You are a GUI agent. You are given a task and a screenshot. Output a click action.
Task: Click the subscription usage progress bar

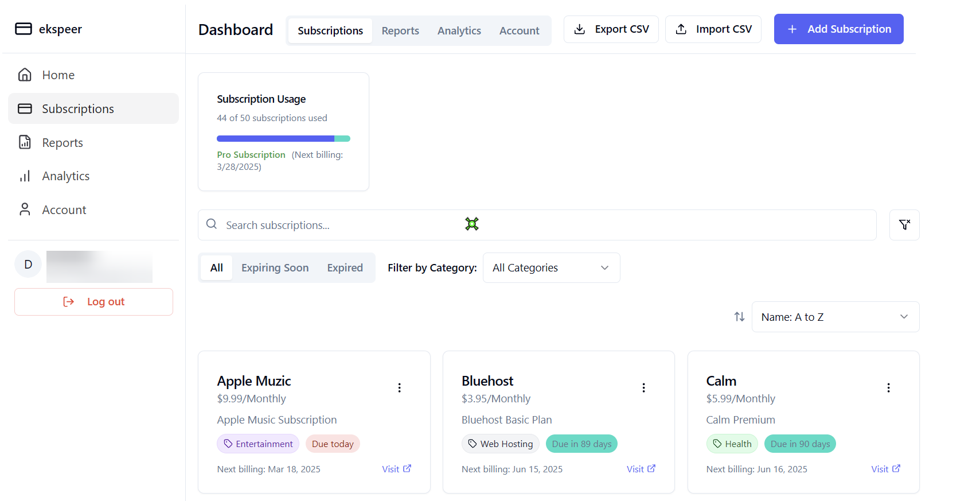click(283, 138)
